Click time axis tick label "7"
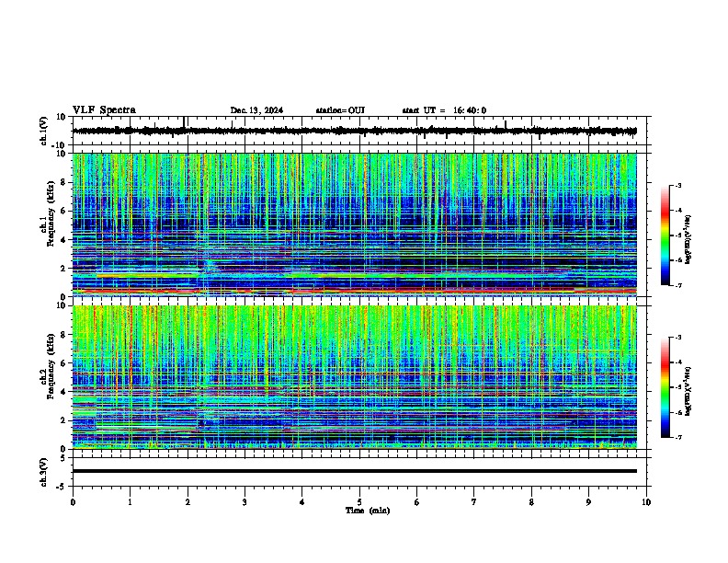 [x=474, y=502]
